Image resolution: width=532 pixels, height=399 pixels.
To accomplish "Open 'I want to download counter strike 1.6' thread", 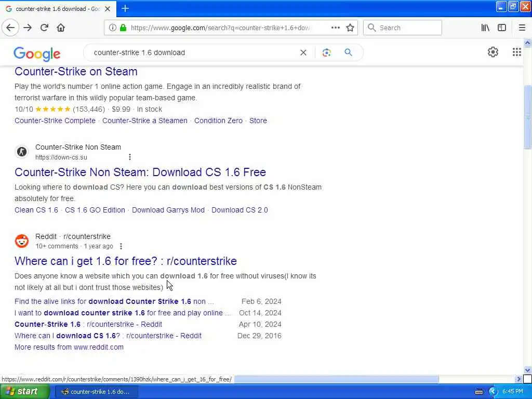I will 123,313.
